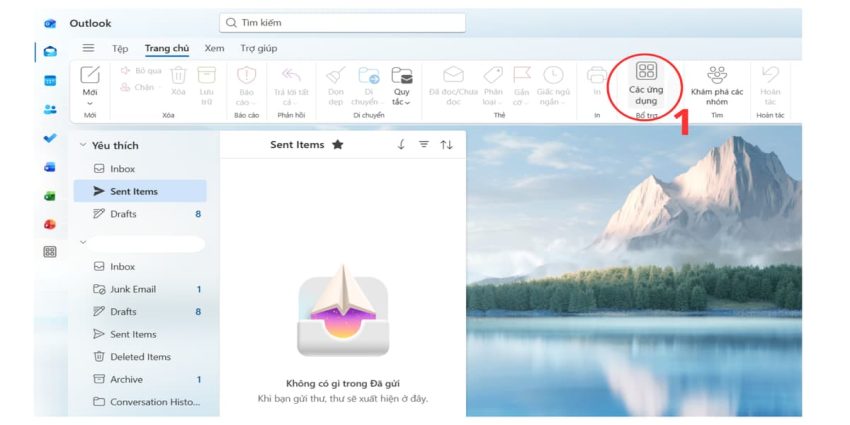
Task: Open More apps grid in left rail
Action: 50,252
